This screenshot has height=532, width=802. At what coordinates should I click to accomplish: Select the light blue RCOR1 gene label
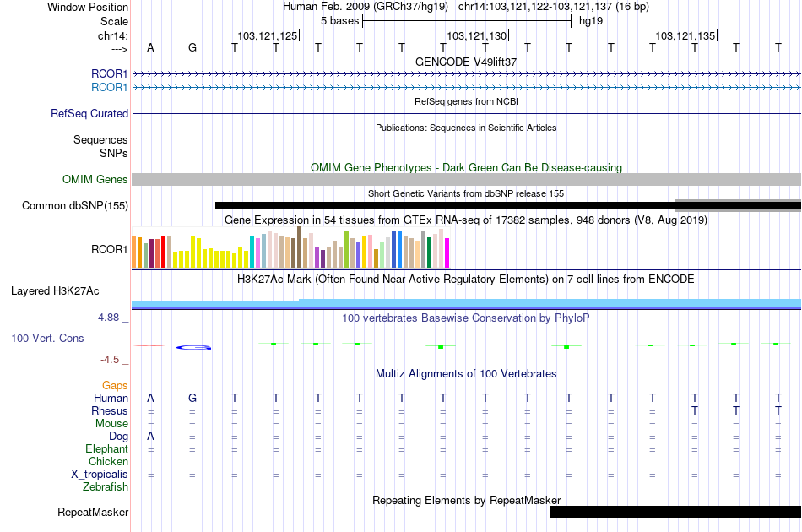point(109,88)
